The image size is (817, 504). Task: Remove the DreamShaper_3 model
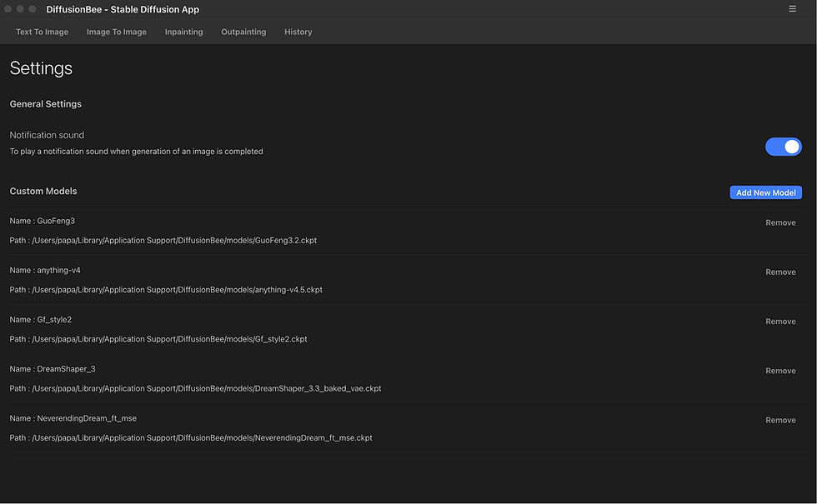pyautogui.click(x=780, y=372)
